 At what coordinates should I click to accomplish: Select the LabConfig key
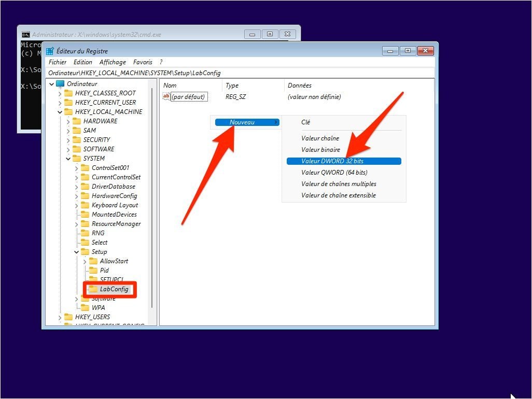pyautogui.click(x=114, y=289)
